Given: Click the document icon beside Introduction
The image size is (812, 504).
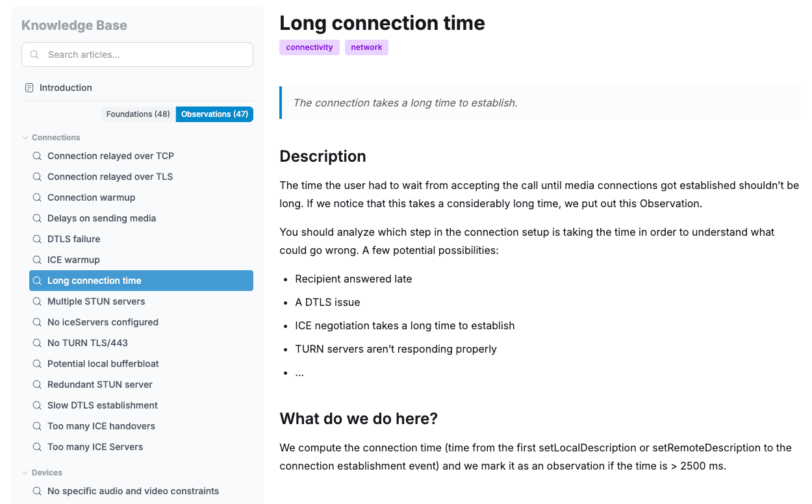Looking at the screenshot, I should 29,87.
